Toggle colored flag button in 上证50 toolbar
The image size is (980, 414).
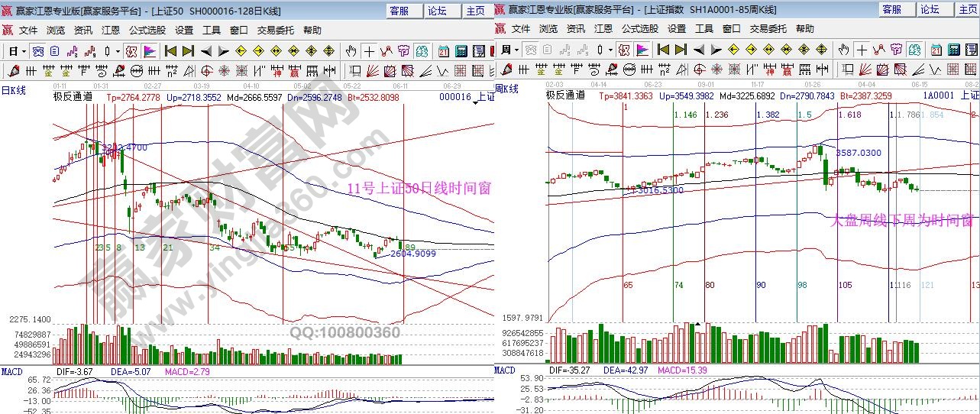coord(150,51)
